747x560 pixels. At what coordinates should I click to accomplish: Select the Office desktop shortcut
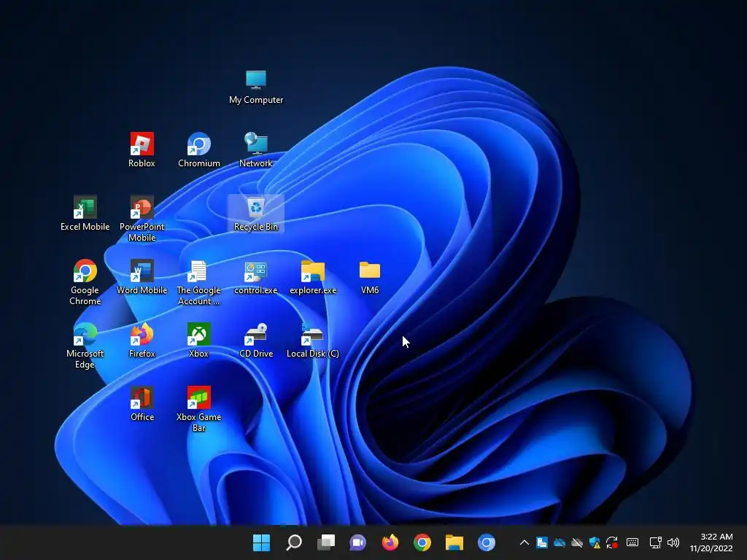142,404
